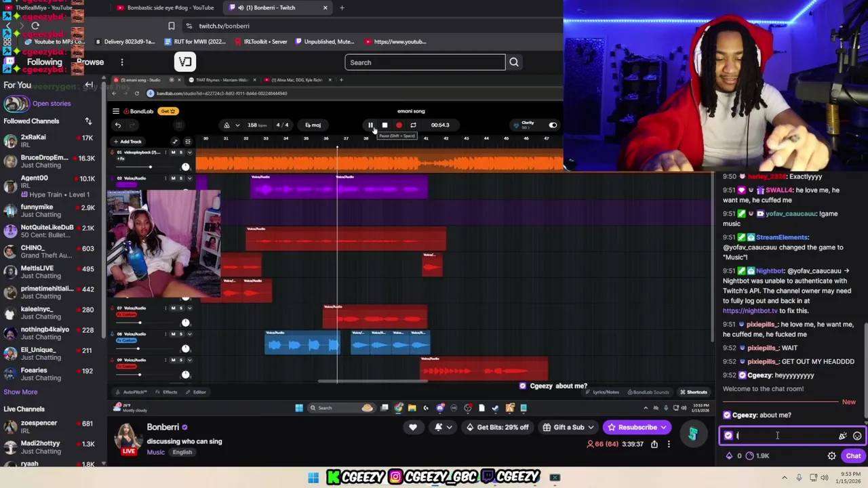
Task: Mute track 01 videoplayback
Action: 172,152
